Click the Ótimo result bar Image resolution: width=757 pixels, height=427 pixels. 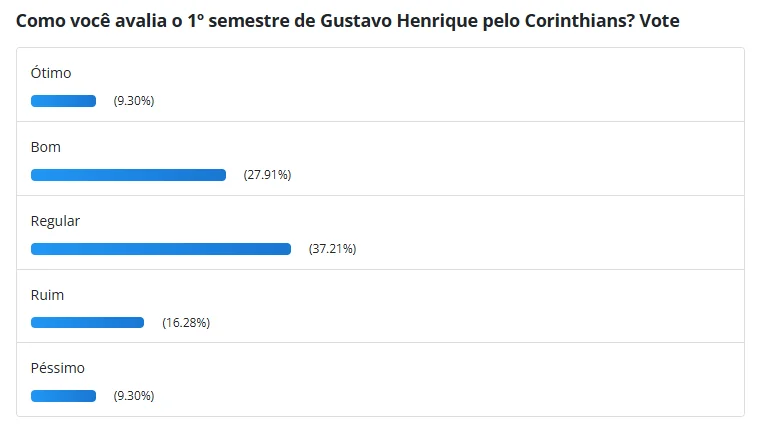tap(63, 101)
